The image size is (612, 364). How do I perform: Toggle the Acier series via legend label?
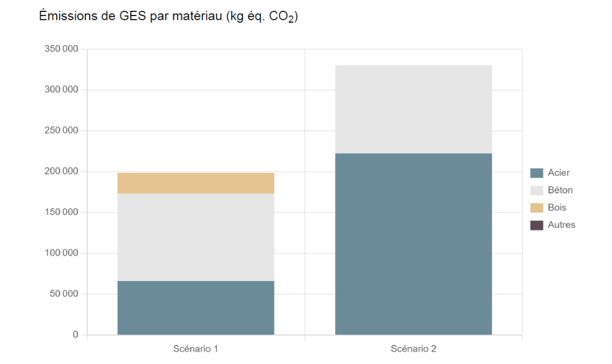pos(559,173)
